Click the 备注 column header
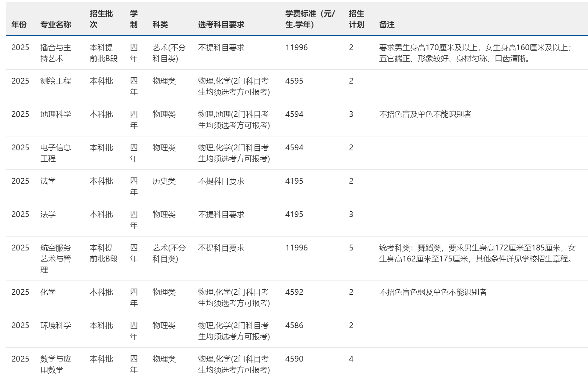This screenshot has width=588, height=381. (387, 25)
